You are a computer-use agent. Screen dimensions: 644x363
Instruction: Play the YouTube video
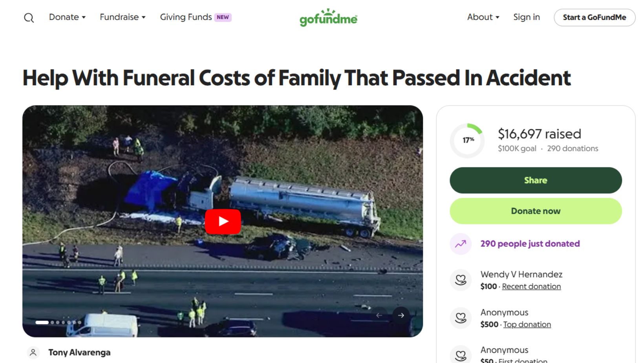[223, 222]
